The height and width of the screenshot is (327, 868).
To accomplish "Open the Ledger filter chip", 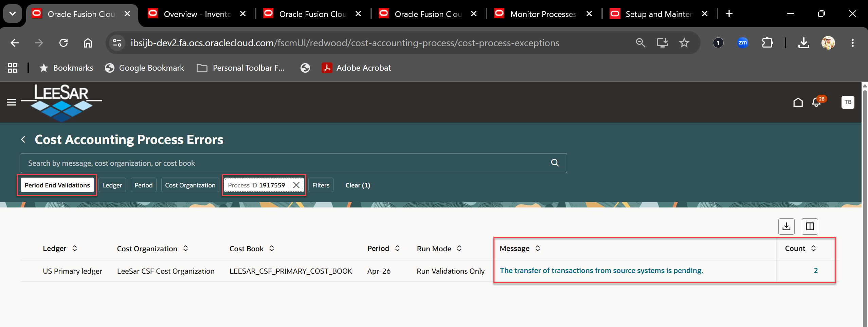I will (112, 185).
